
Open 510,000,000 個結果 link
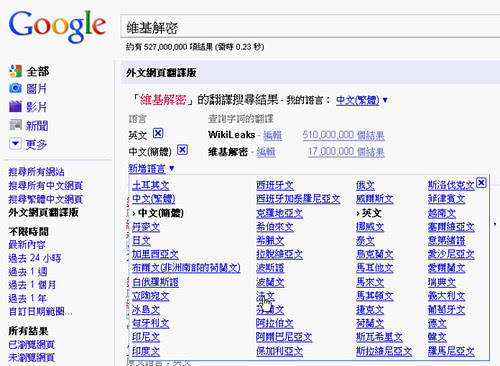(x=343, y=135)
